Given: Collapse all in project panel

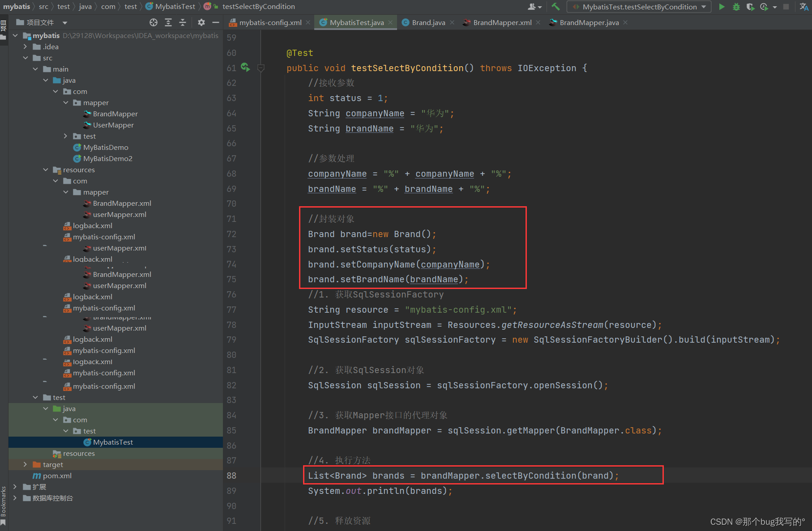Looking at the screenshot, I should (183, 22).
